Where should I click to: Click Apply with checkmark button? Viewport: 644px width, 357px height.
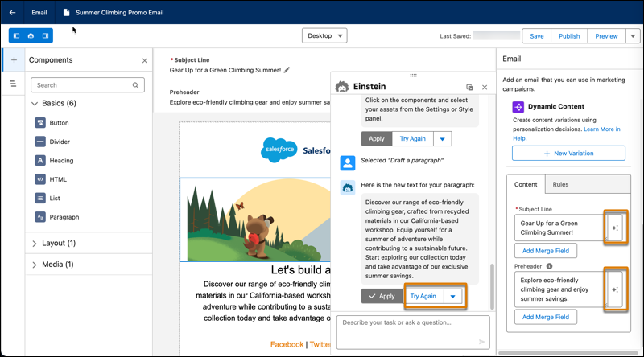point(382,296)
